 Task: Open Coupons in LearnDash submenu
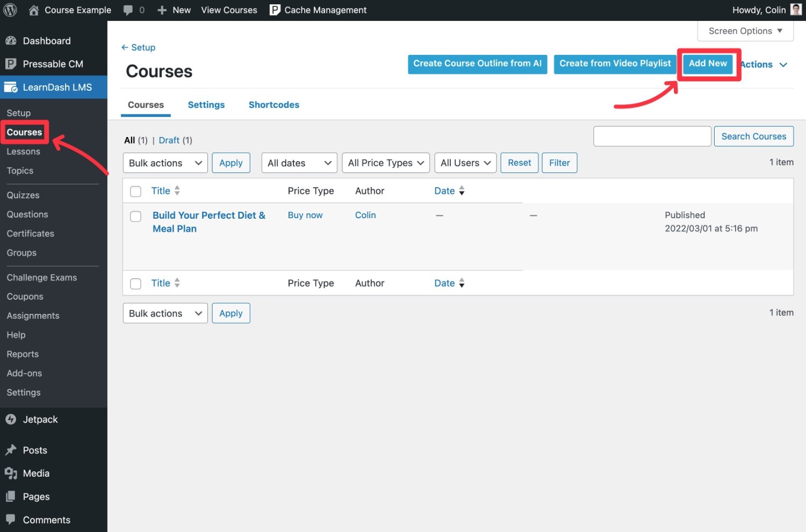(25, 297)
